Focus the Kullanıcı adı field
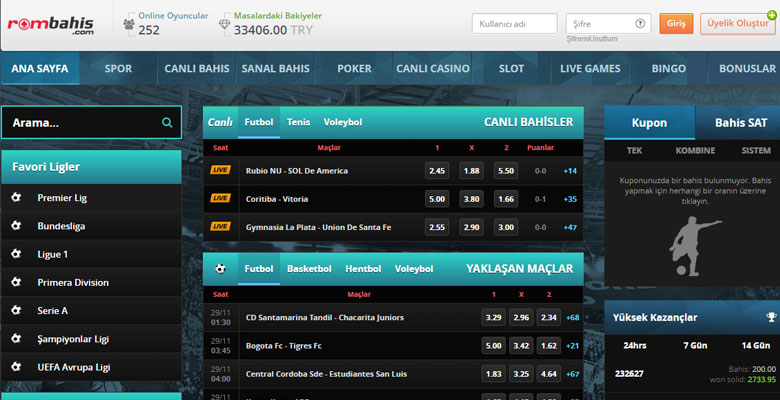The width and height of the screenshot is (780, 400). 514,23
